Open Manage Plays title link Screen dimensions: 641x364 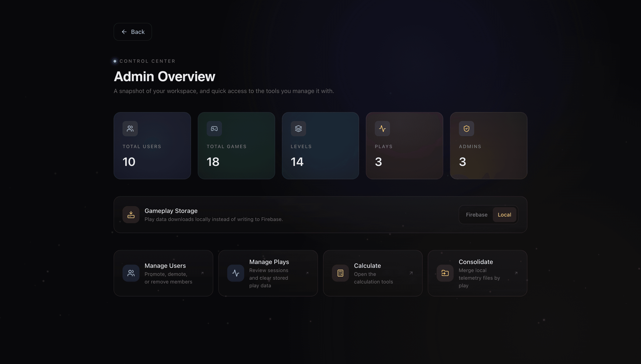[269, 262]
